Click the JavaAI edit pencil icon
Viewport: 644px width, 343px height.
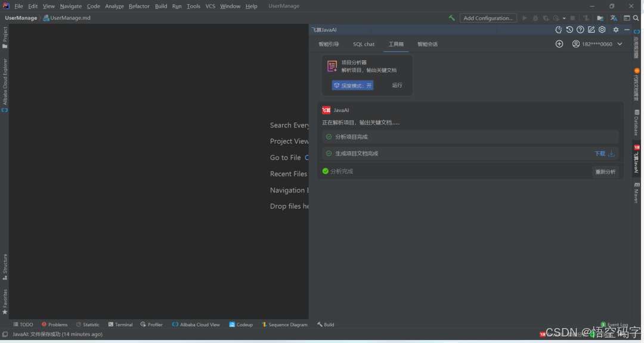pyautogui.click(x=591, y=30)
